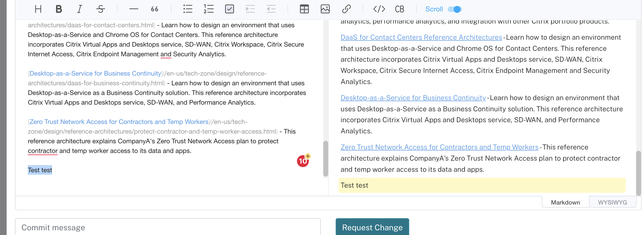The image size is (644, 235).
Task: Outdent the selected list item
Action: (x=271, y=9)
